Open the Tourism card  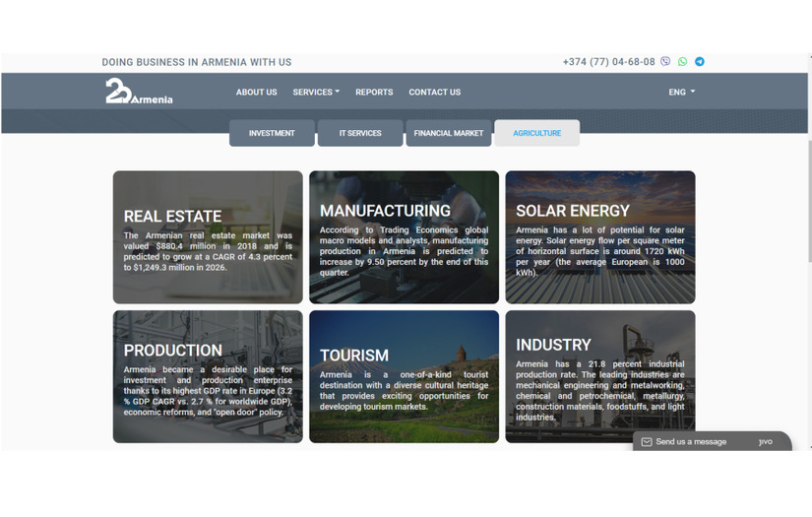(404, 377)
